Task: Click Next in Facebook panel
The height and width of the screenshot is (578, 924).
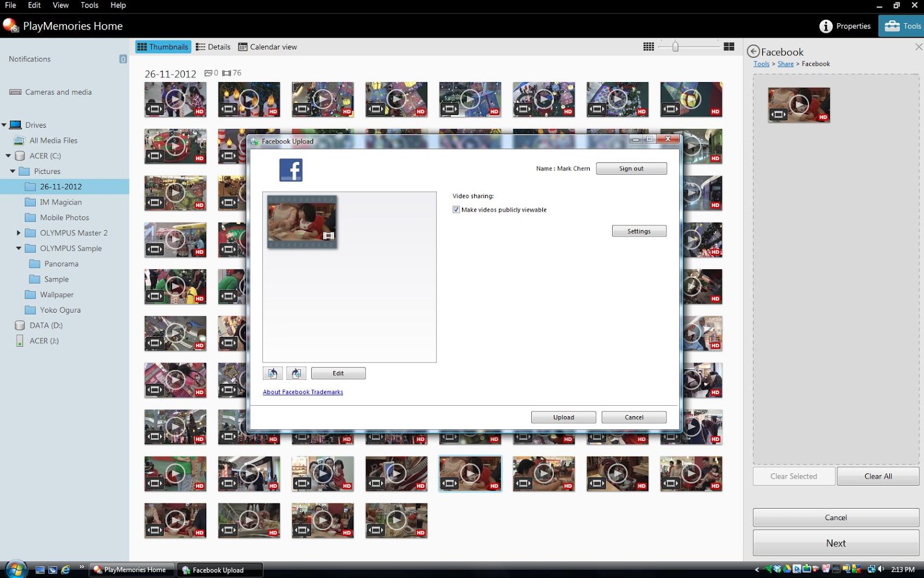Action: pos(836,543)
